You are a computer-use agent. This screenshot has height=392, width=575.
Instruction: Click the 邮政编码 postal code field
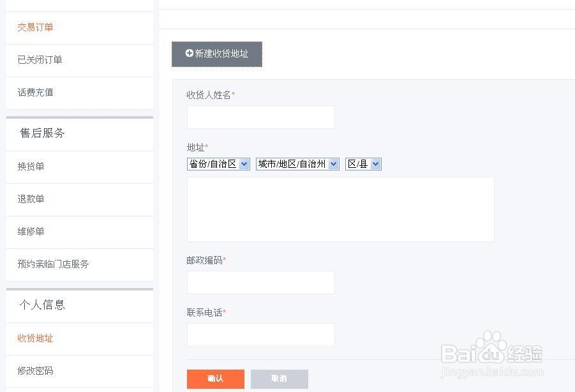coord(260,282)
